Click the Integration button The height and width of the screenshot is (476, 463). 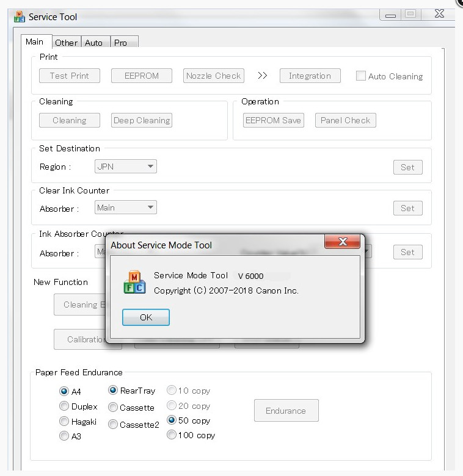pos(310,76)
